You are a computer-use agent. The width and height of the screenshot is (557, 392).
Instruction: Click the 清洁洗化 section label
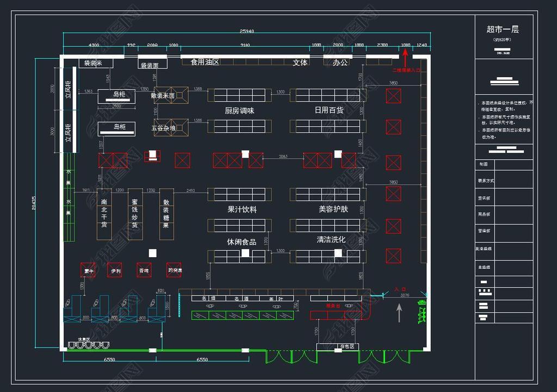pos(331,239)
